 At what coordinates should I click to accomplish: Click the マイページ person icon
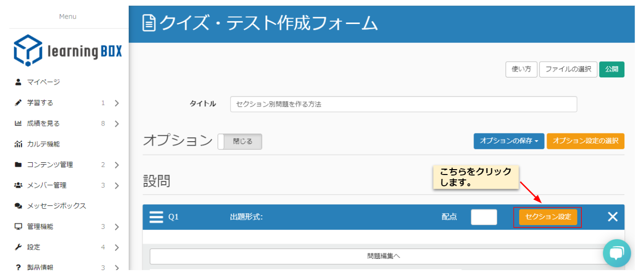[19, 82]
